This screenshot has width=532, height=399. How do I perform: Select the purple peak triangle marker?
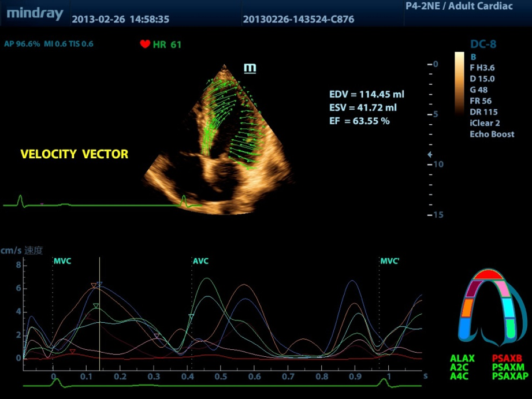(156, 336)
